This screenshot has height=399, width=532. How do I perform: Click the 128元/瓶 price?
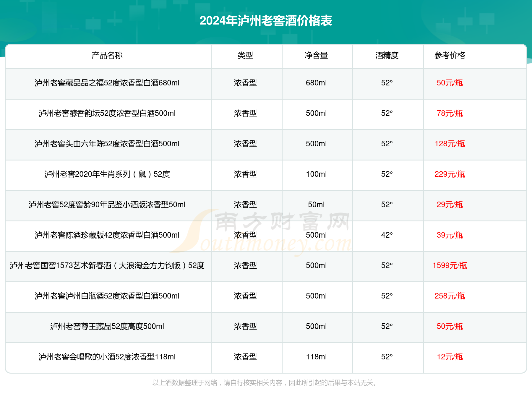point(450,144)
